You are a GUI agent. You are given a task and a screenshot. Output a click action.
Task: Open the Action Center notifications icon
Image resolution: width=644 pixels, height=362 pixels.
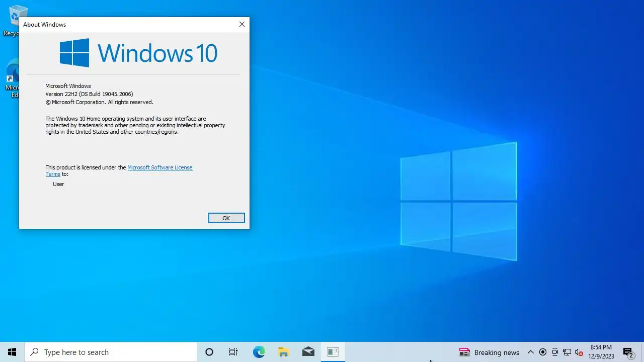[628, 352]
